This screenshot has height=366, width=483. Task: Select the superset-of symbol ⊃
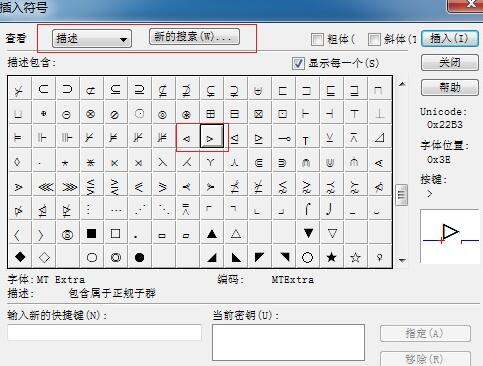pos(68,89)
